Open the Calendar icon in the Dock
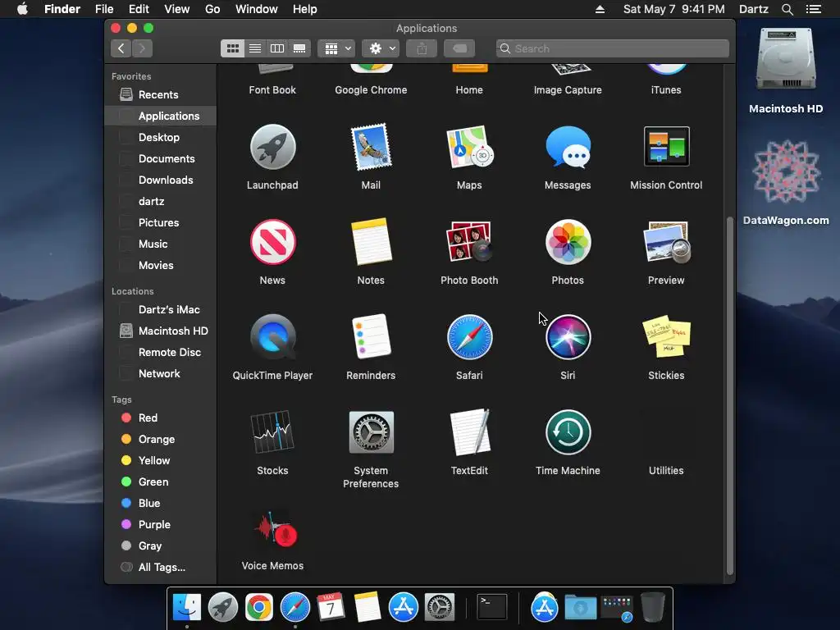The image size is (840, 630). point(331,607)
